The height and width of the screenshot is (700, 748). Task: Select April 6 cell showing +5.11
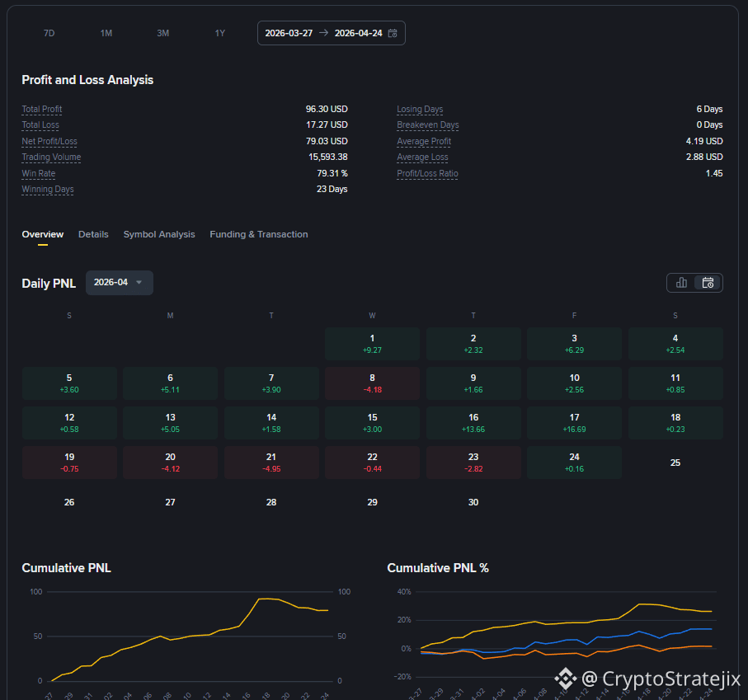(171, 383)
